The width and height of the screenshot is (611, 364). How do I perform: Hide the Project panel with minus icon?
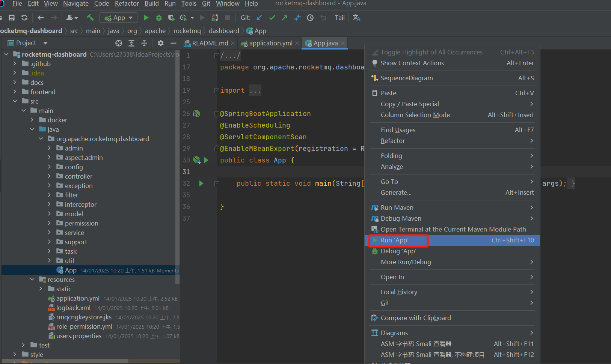coord(173,43)
